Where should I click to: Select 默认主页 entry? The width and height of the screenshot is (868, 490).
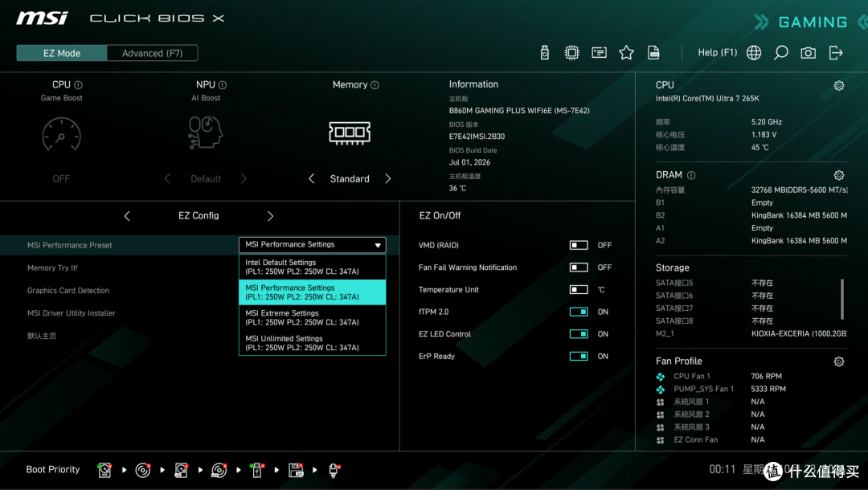point(42,336)
